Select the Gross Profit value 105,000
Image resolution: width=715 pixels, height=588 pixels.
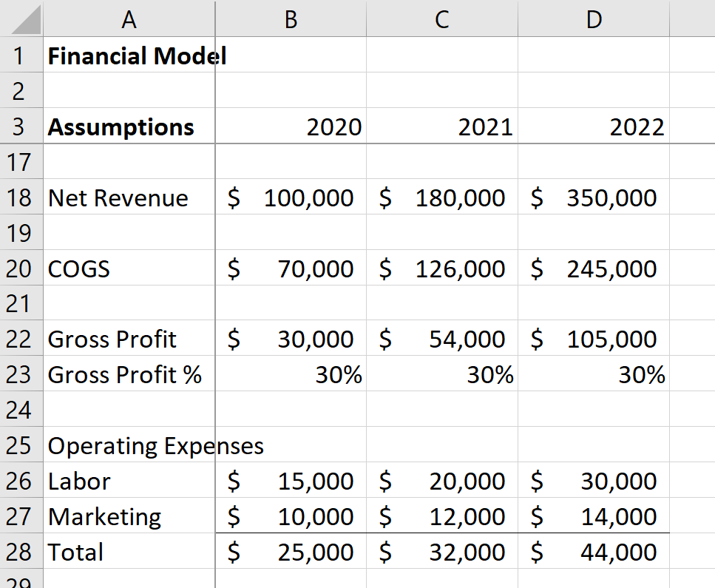pos(593,339)
